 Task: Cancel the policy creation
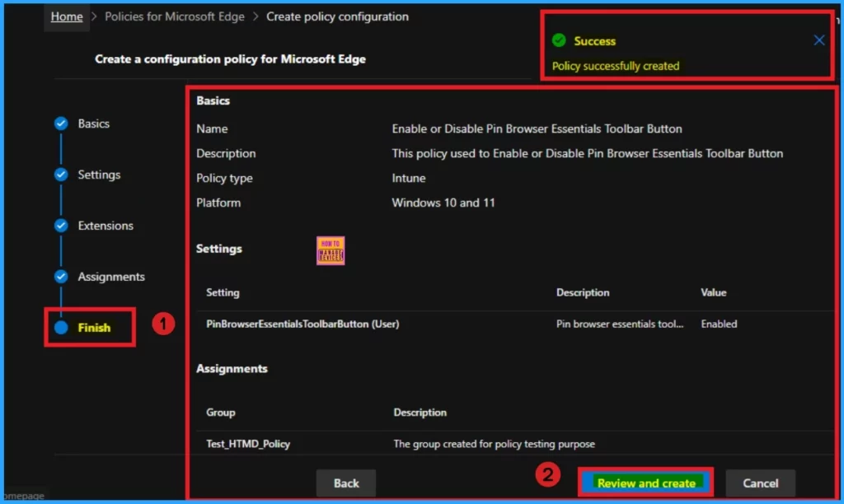coord(760,483)
